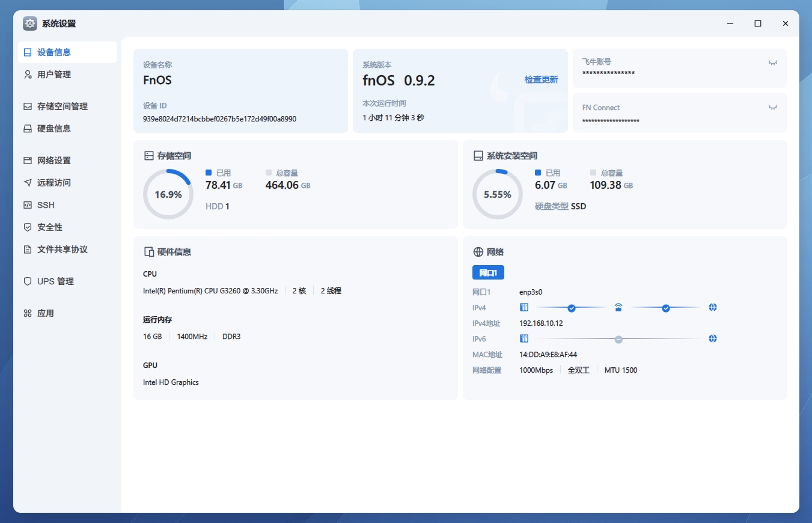Click the blue 已用 swatch under 系统安装空间
Image resolution: width=812 pixels, height=523 pixels.
(x=538, y=173)
